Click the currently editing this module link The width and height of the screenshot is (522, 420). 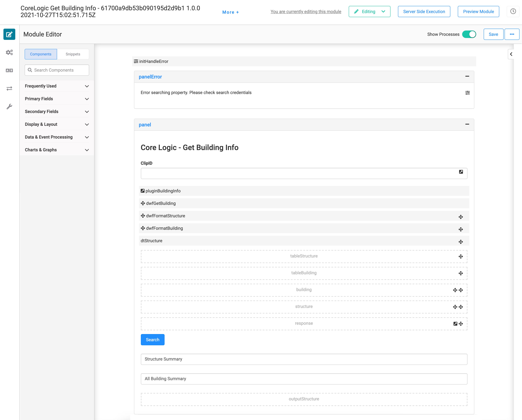pos(306,11)
